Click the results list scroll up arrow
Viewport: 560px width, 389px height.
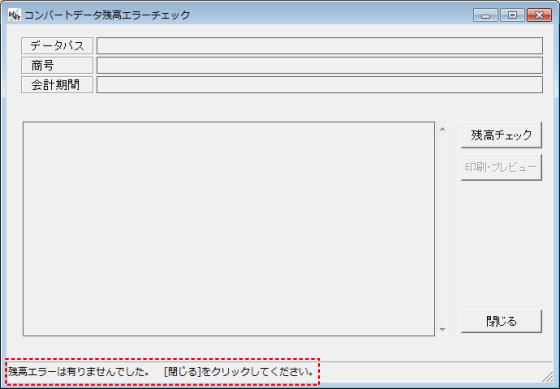[x=442, y=129]
